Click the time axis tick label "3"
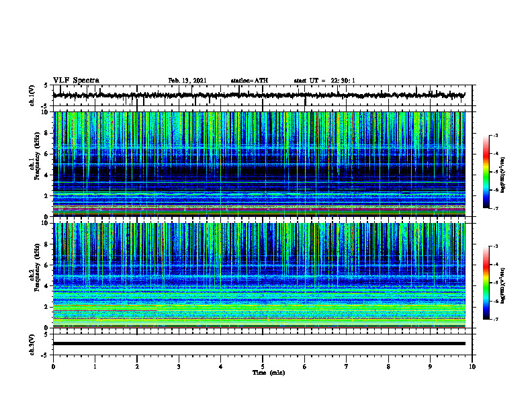 pyautogui.click(x=179, y=367)
